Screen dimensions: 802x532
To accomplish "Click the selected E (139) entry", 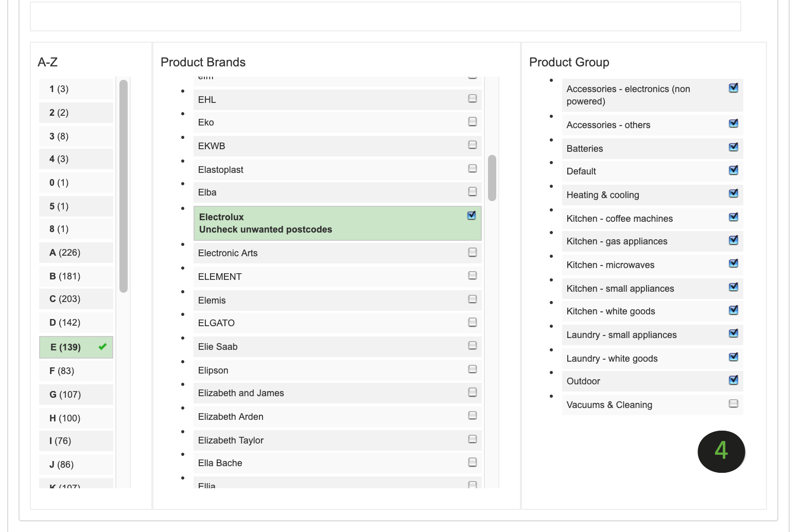I will (76, 347).
